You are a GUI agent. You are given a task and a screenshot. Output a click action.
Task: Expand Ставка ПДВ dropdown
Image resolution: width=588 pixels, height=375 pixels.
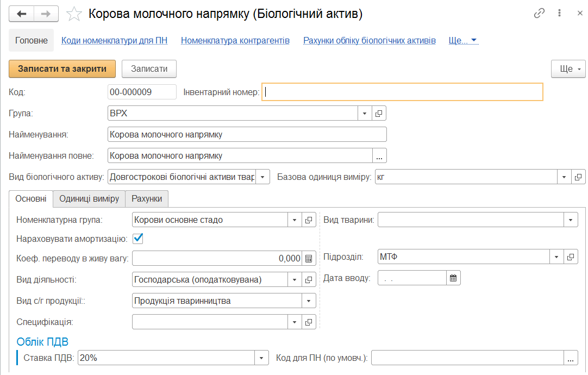tap(261, 358)
